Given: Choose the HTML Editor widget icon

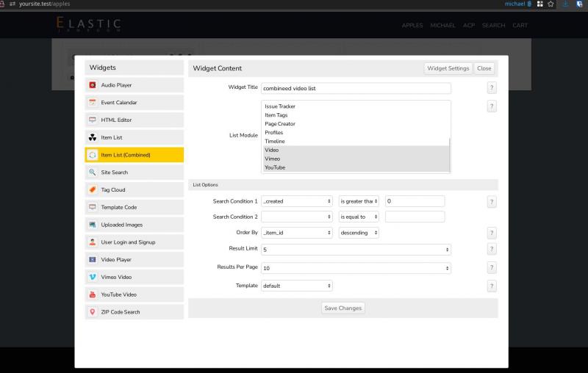Looking at the screenshot, I should (93, 120).
